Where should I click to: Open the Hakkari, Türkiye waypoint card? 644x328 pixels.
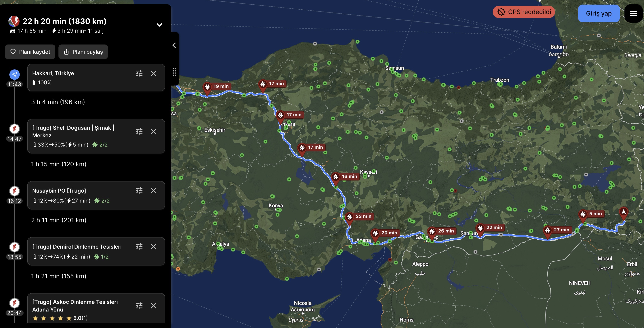pos(96,77)
